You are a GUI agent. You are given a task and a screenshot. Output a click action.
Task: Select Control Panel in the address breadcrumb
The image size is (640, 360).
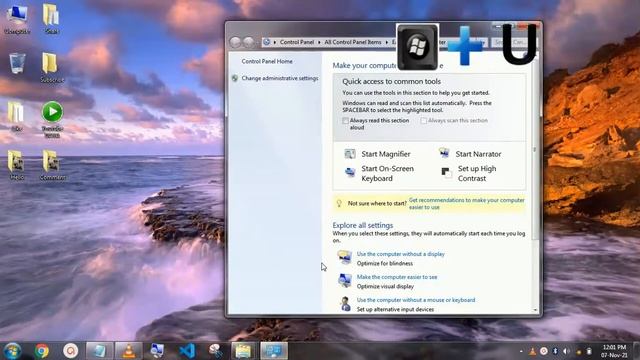[x=297, y=42]
